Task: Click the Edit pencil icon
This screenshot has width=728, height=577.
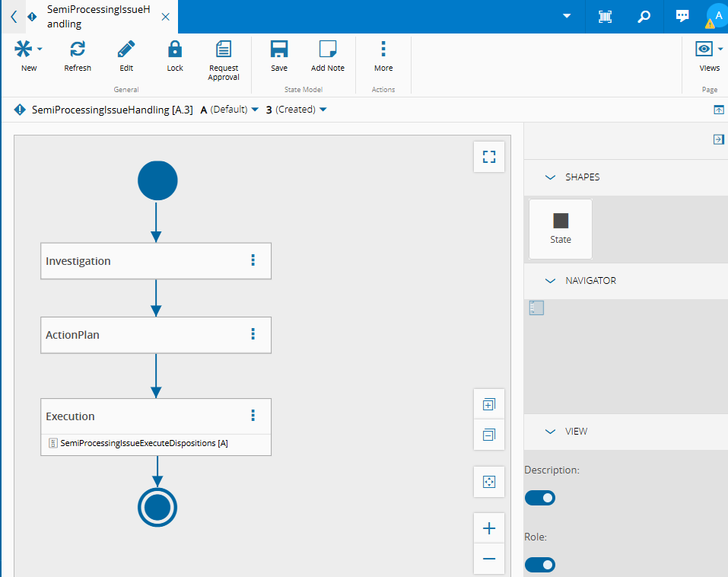Action: [x=126, y=50]
